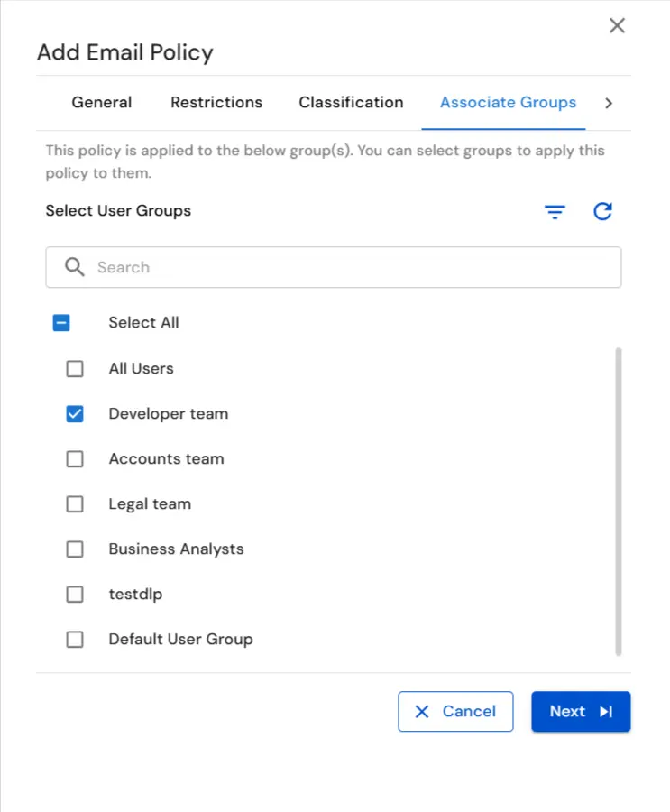Screen dimensions: 670x812
Task: Uncheck the Developer team group
Action: pyautogui.click(x=75, y=413)
